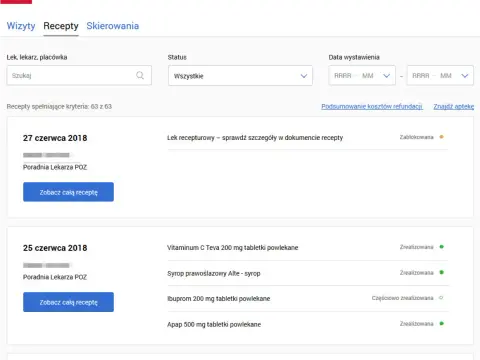Select Vitaminum C Teva 200 mg entry
The height and width of the screenshot is (360, 480).
pyautogui.click(x=233, y=248)
